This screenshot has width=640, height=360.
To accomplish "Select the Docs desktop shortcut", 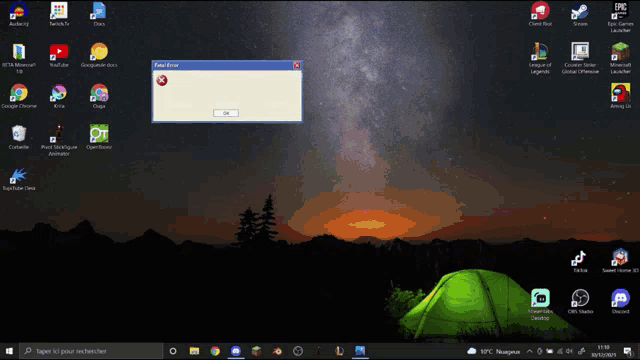I will pyautogui.click(x=99, y=14).
